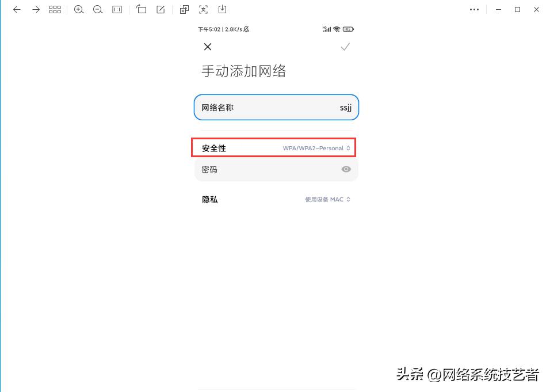Click the download icon in the toolbar
The height and width of the screenshot is (392, 550).
[222, 9]
